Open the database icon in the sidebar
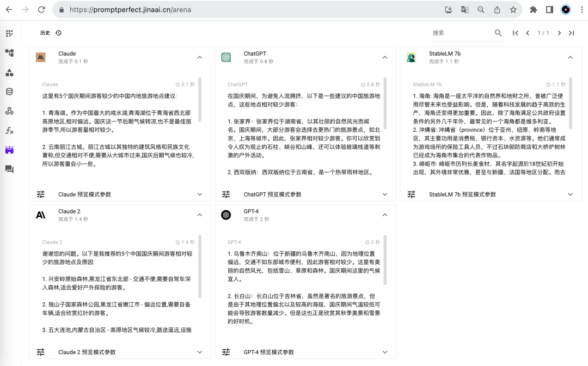Screen dimensions: 588x366 9,91
